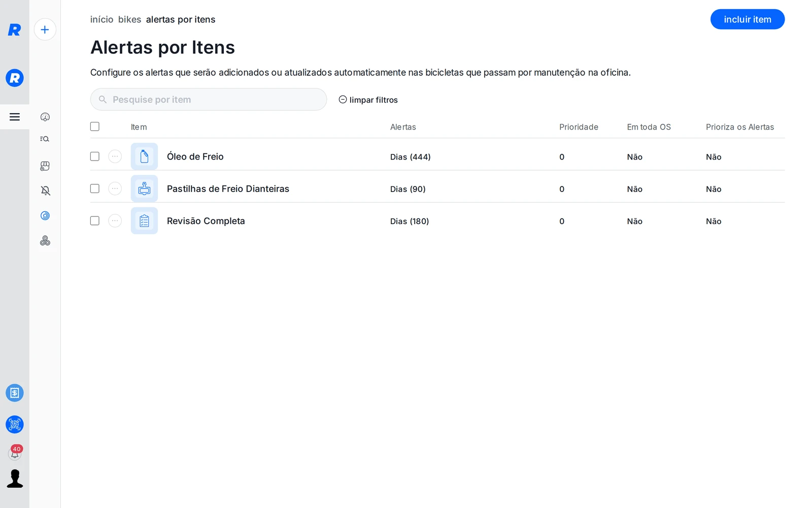Open the muted bell alerts icon
The image size is (812, 508).
45,190
